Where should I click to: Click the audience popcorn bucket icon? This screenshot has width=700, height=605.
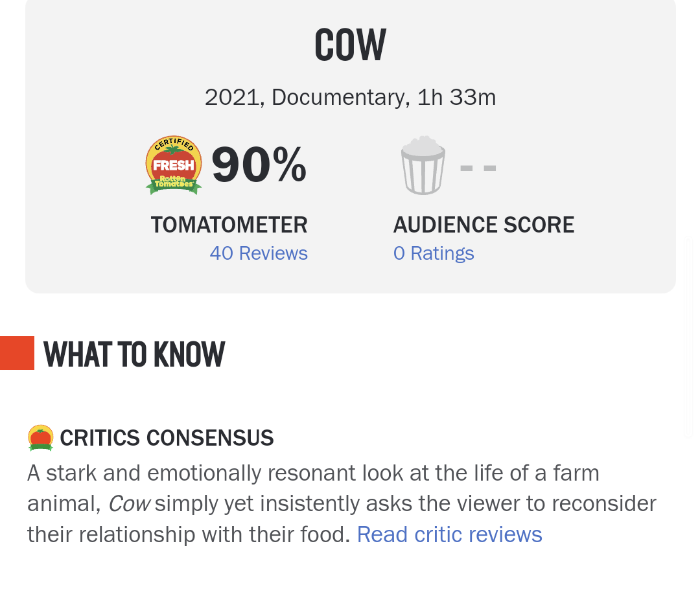point(423,165)
